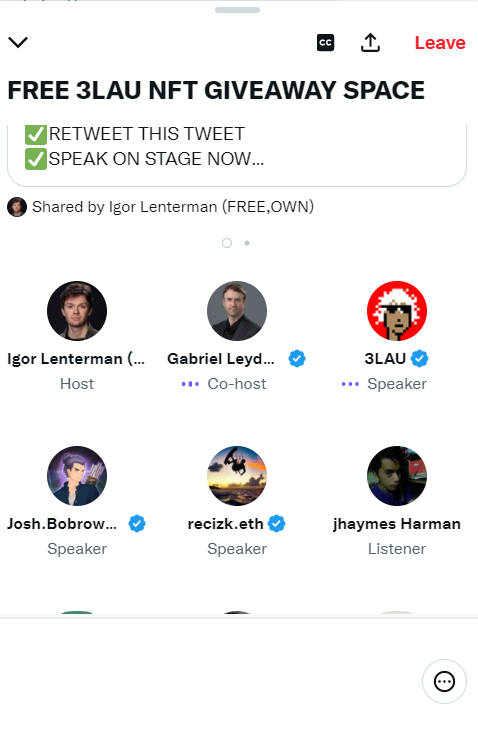Open Igor Lenterman host avatar

tap(77, 311)
